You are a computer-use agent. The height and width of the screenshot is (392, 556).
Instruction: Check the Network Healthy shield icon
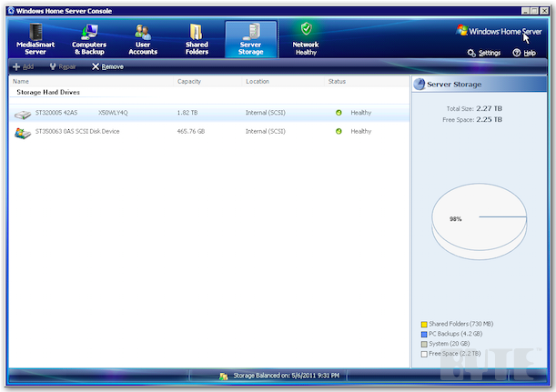tap(306, 29)
